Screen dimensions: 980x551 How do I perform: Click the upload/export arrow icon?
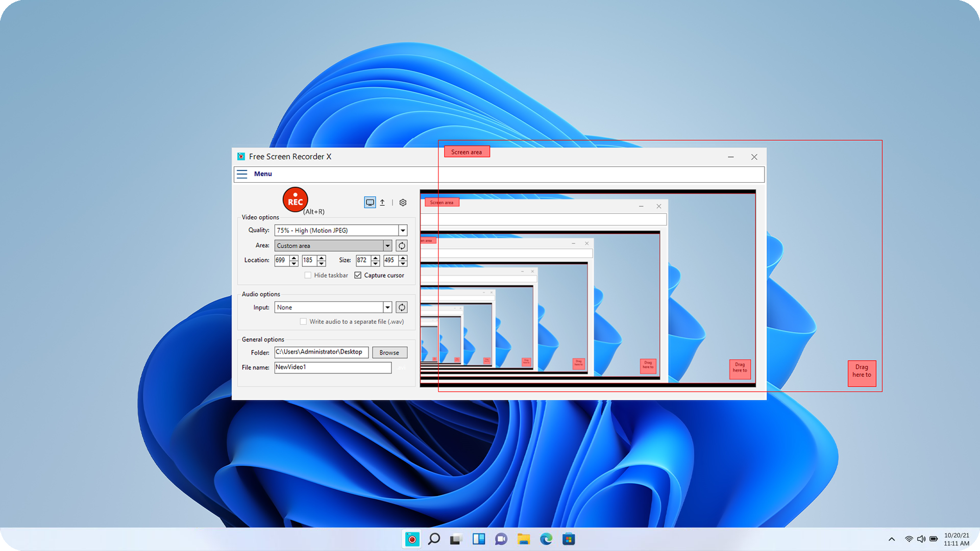pyautogui.click(x=382, y=202)
